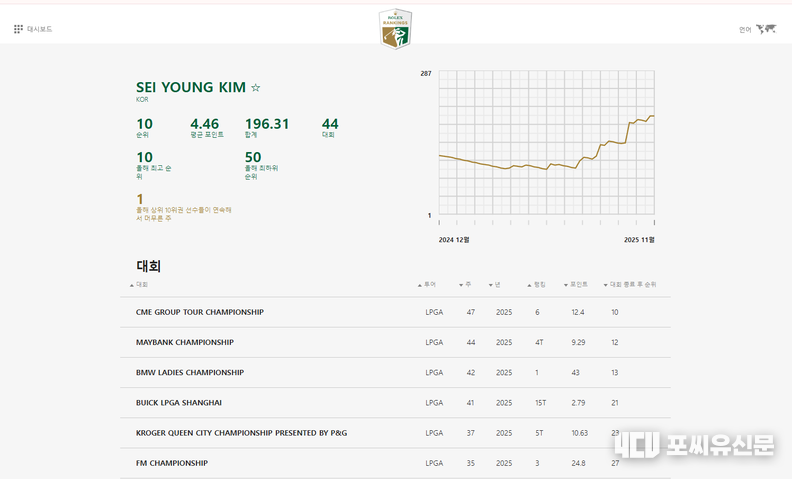Click the 언어 language menu text
792x479 pixels.
[x=745, y=29]
